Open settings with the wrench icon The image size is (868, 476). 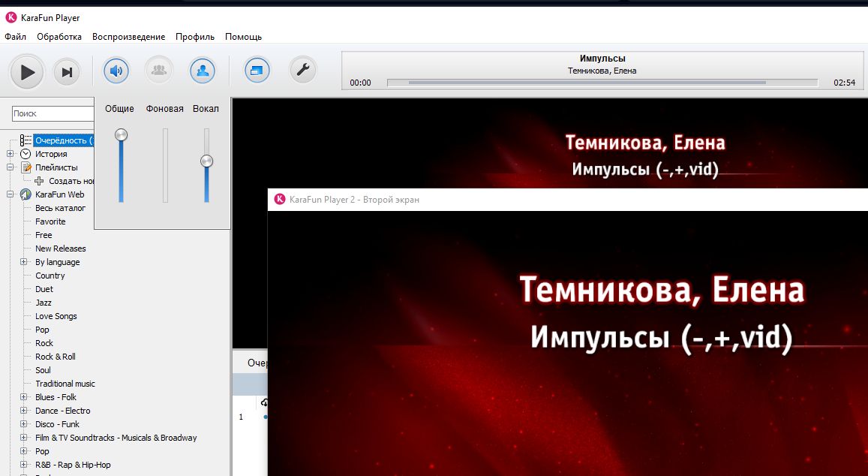[303, 71]
